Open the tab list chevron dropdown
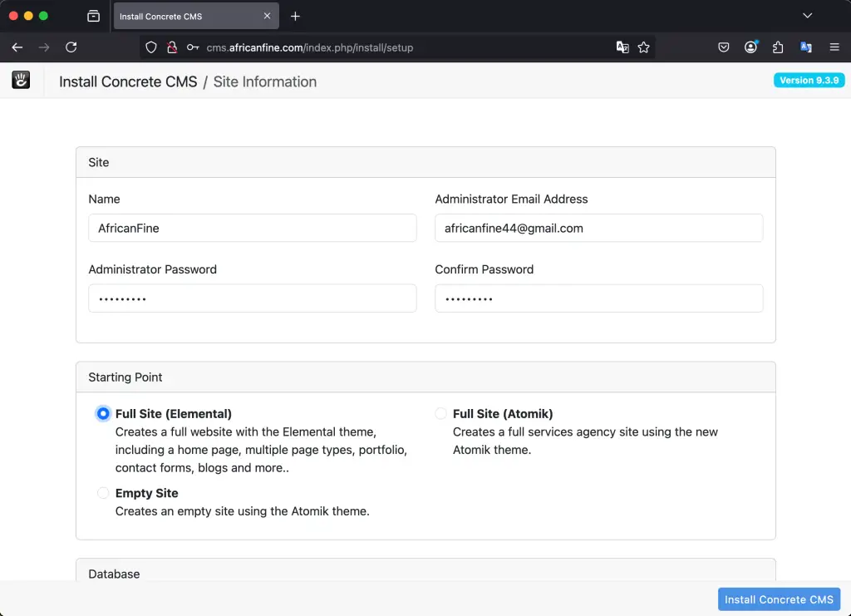Screen dimensions: 851x616 807,15
